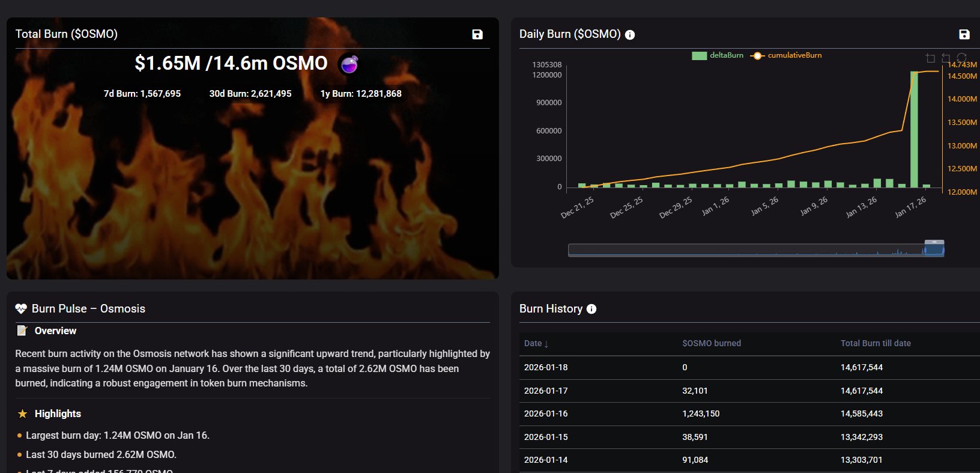The image size is (980, 473).
Task: Click the chart zoom reset (back) icon
Action: coord(946,58)
